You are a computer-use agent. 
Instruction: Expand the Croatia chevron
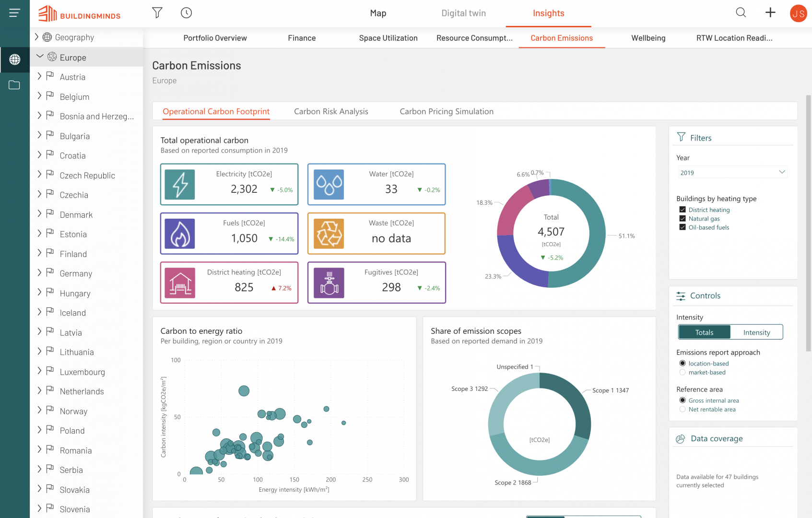coord(39,154)
